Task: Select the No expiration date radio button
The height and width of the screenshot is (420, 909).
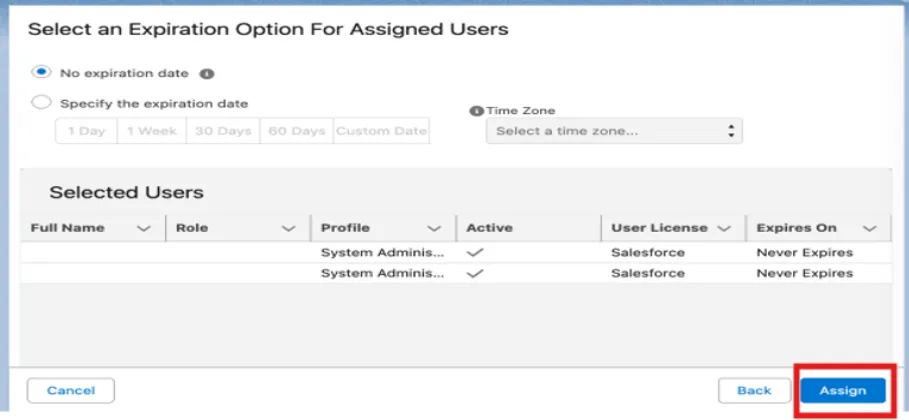Action: (41, 73)
